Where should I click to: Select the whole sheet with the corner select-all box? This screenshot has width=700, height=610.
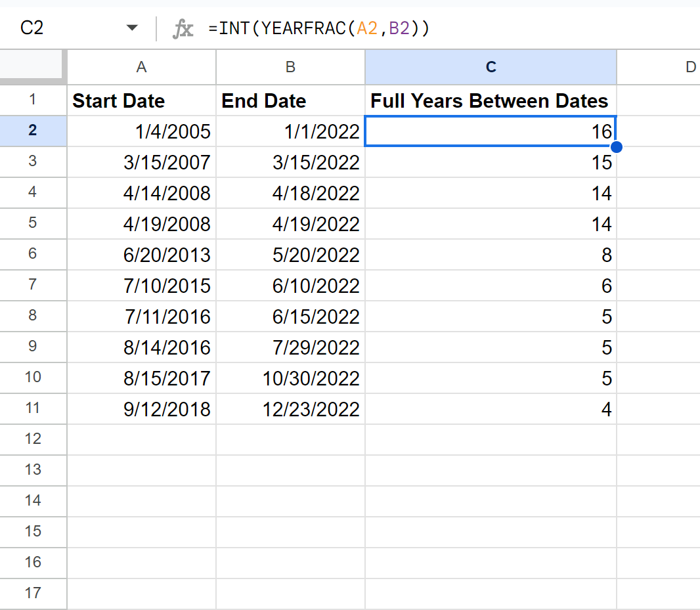32,66
